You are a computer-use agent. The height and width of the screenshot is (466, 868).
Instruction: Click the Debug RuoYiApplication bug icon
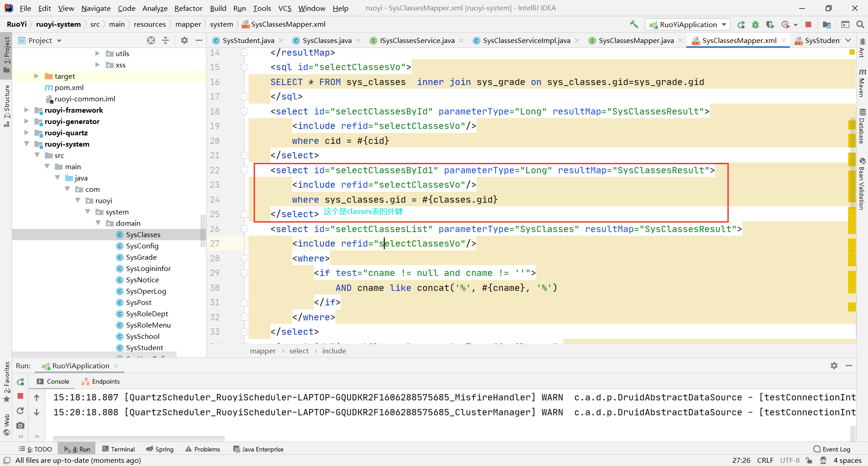[755, 24]
